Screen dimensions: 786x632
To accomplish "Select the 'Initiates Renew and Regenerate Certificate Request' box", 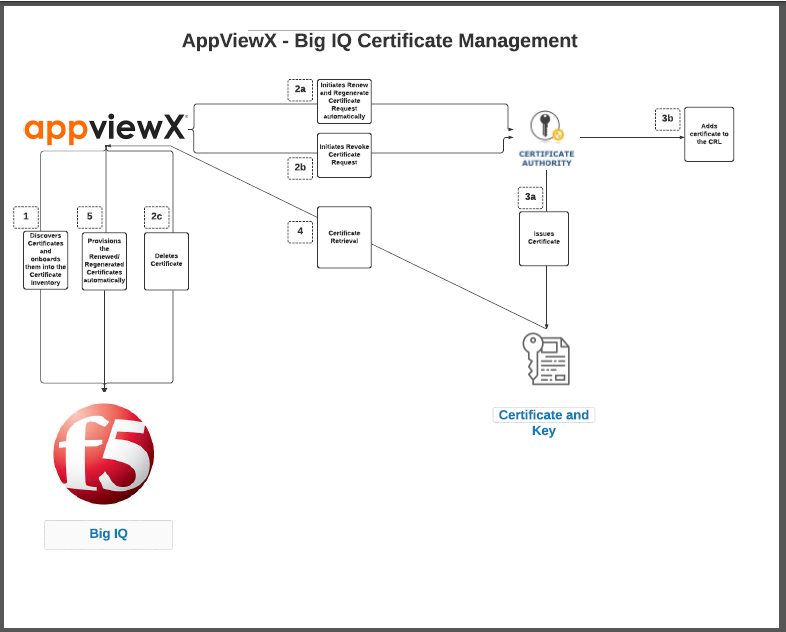I will click(344, 101).
